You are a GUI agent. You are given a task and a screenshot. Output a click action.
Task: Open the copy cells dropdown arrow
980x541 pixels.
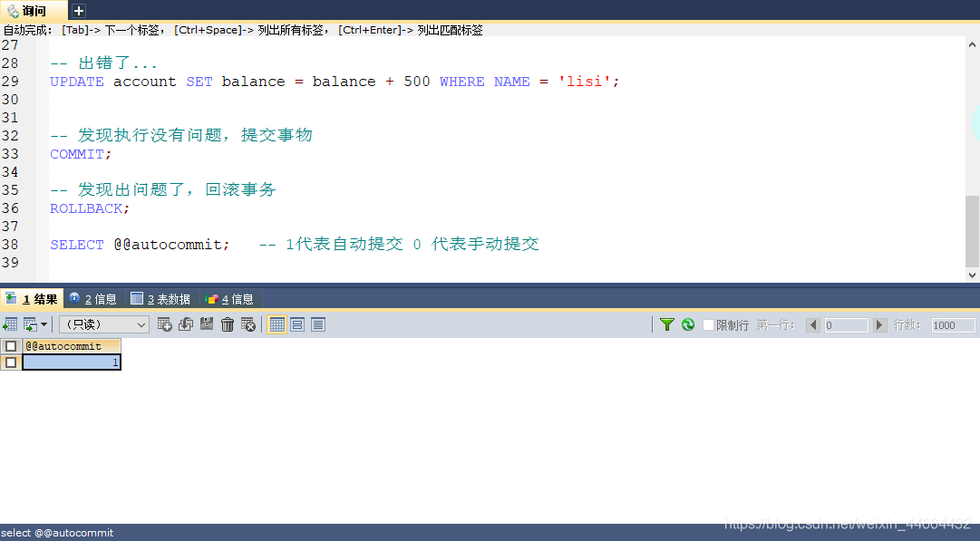44,324
